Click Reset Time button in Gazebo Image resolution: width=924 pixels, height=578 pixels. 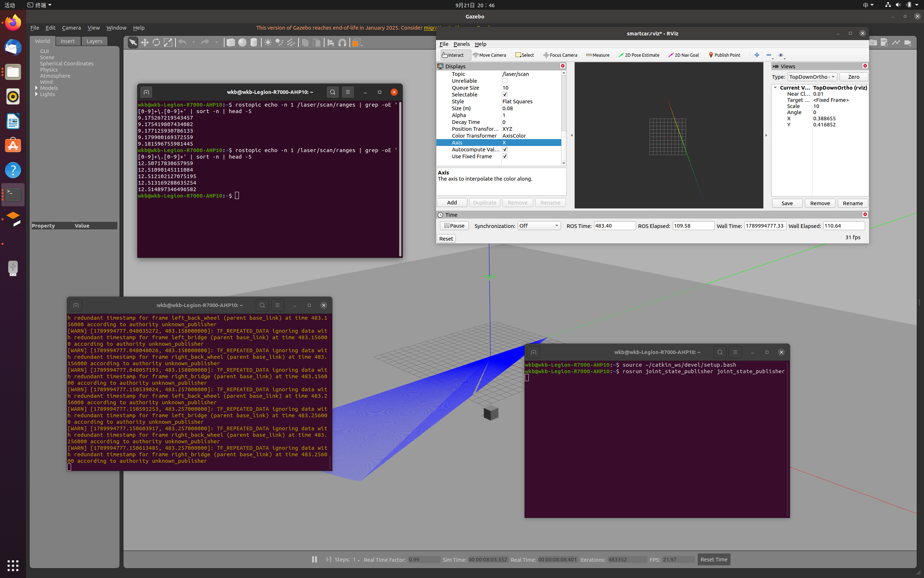coord(714,559)
